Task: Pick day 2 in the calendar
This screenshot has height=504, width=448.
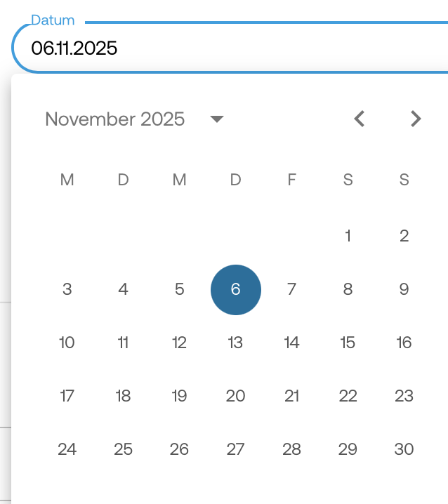Action: pyautogui.click(x=404, y=236)
